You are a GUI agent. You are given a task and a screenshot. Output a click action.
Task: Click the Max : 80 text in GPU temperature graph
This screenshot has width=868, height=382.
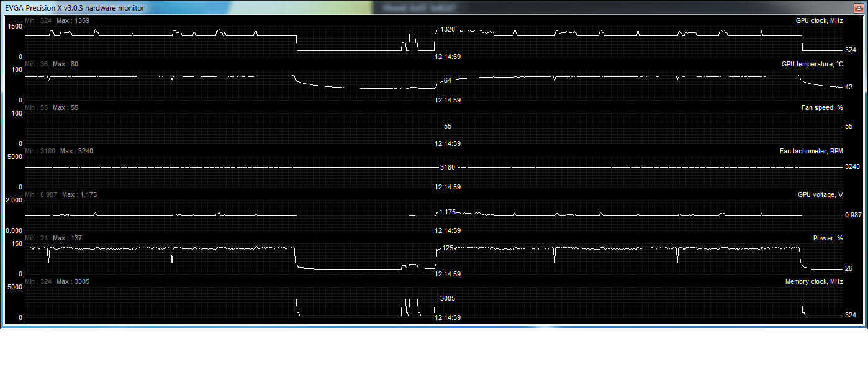[x=65, y=65]
